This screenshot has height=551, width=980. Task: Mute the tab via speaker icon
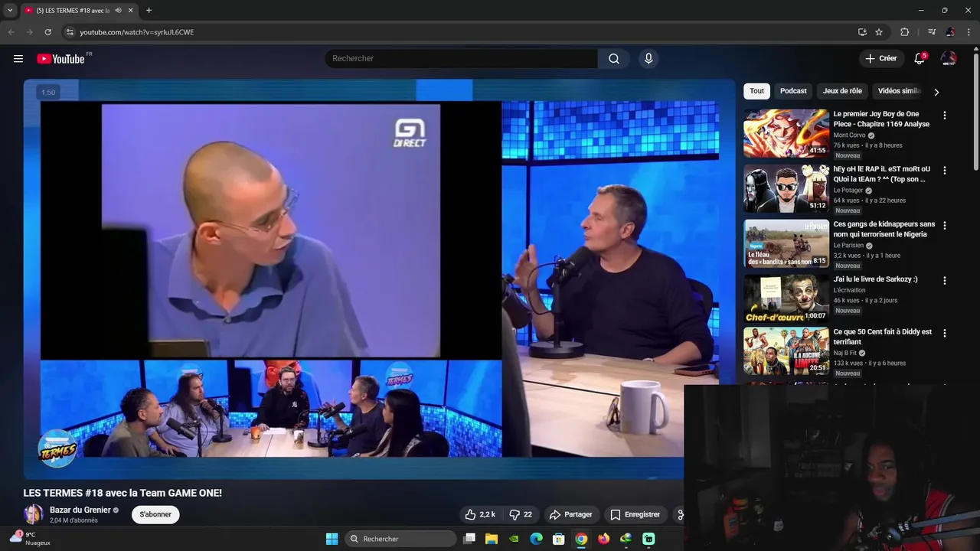coord(118,11)
